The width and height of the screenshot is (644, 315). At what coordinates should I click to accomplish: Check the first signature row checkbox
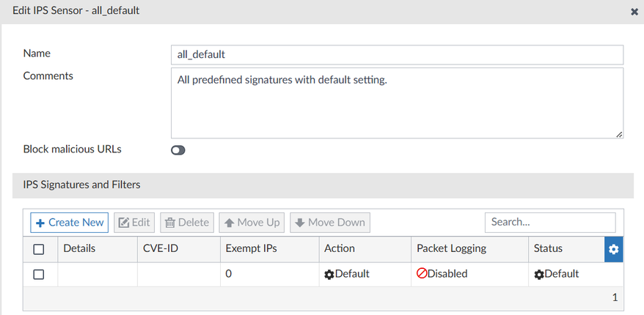click(x=39, y=274)
